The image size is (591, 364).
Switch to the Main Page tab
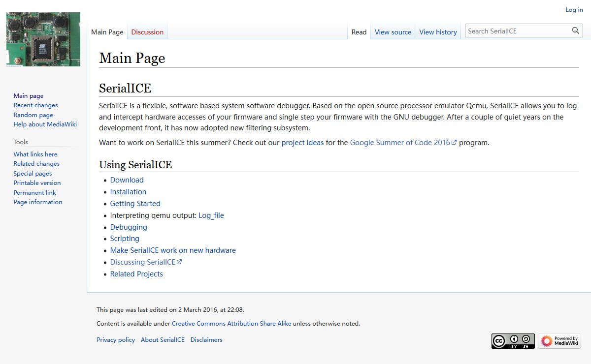[x=107, y=32]
